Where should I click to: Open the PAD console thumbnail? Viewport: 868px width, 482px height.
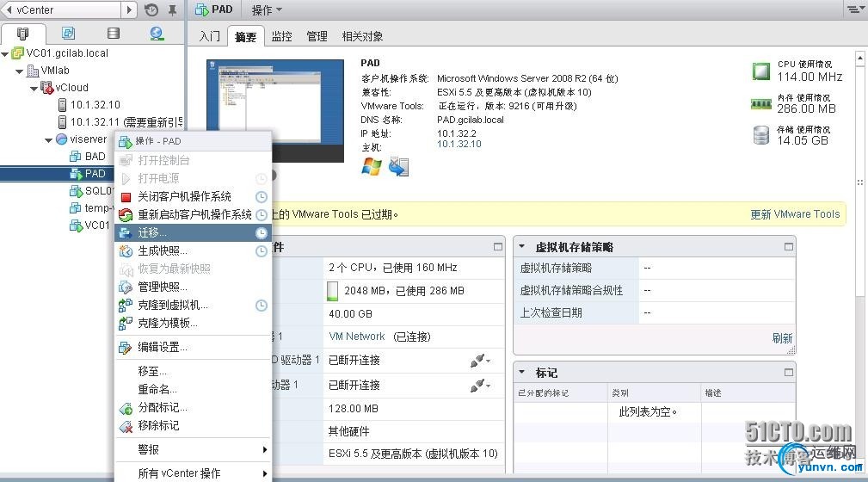point(275,111)
